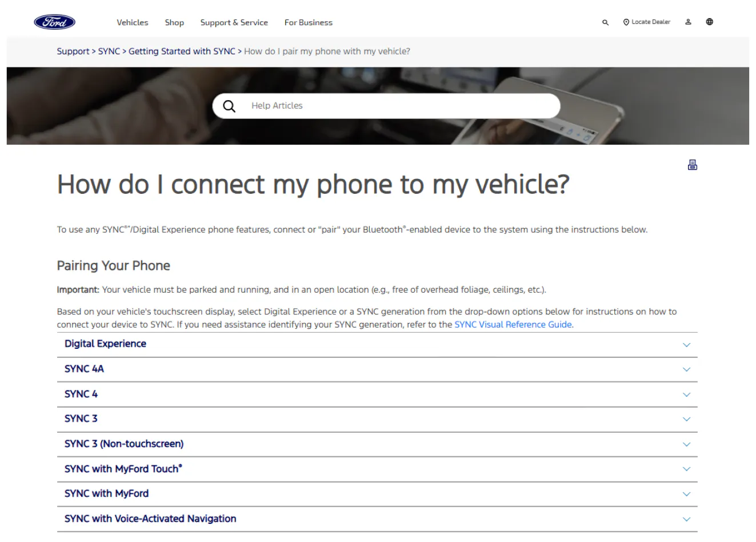This screenshot has width=756, height=542.
Task: Click the Help Articles search magnifier
Action: click(229, 106)
